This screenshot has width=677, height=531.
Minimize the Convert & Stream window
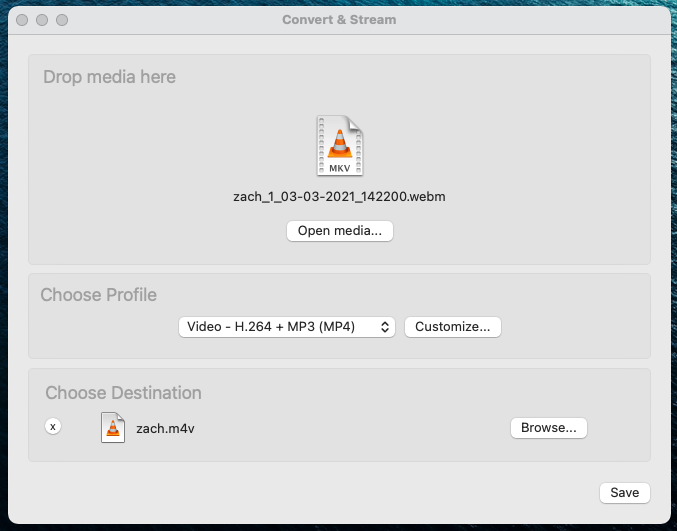pos(42,20)
